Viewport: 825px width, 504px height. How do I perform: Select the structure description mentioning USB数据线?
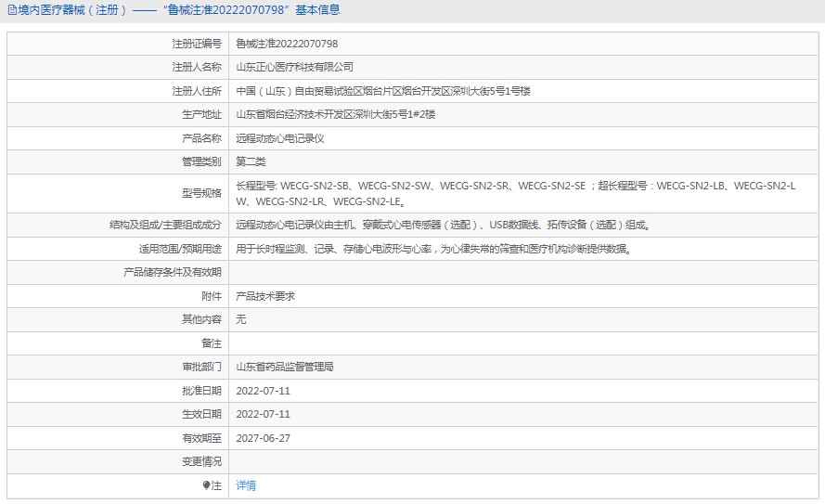(x=444, y=225)
